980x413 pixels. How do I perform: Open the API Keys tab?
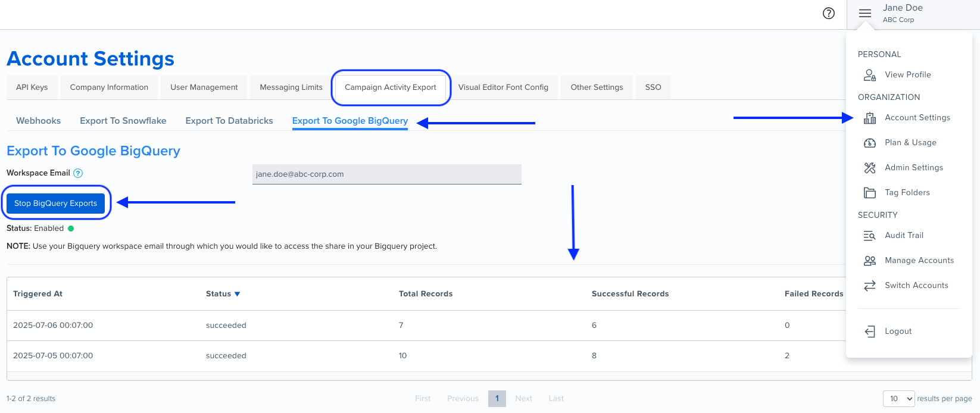(x=32, y=87)
